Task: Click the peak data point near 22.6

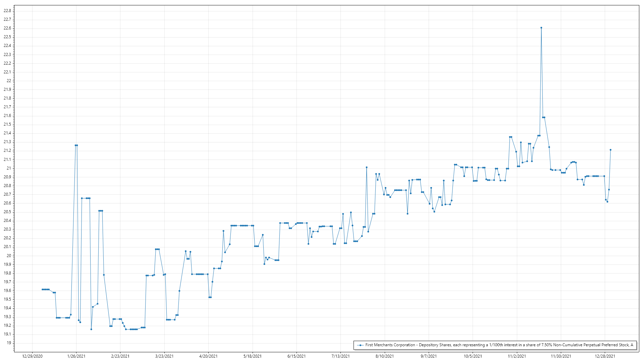Action: [541, 28]
